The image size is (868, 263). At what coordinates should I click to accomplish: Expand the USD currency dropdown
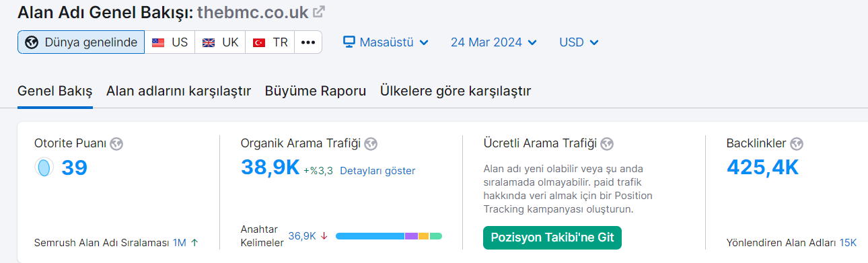click(579, 42)
